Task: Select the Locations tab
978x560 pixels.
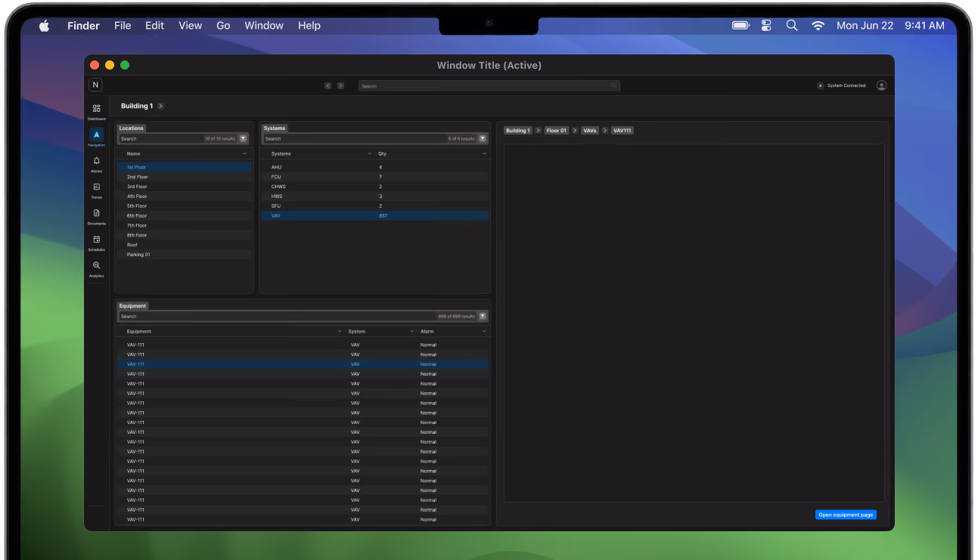Action: click(131, 128)
